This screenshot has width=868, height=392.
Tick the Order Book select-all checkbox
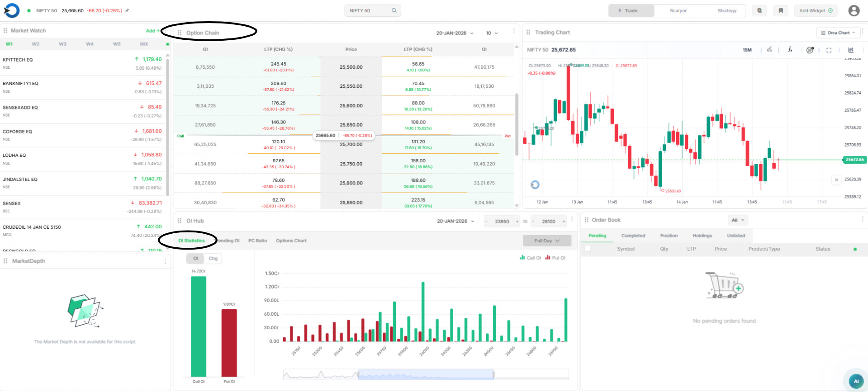click(x=588, y=248)
